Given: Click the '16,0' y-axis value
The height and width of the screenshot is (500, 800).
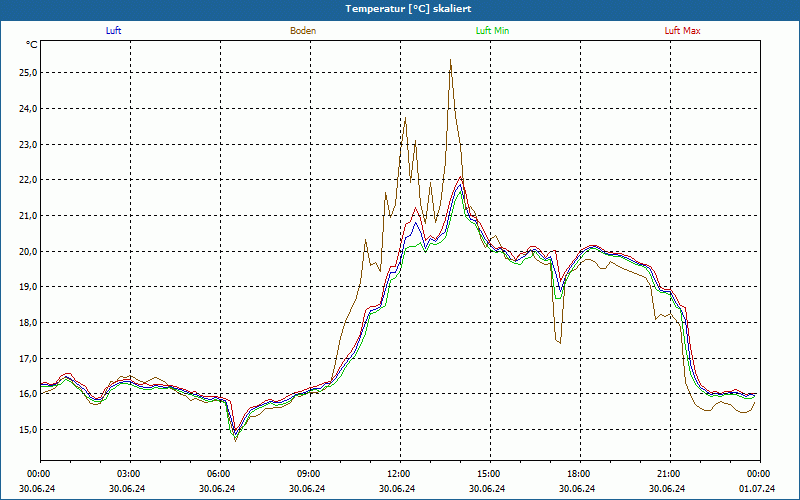Looking at the screenshot, I should (x=28, y=394).
